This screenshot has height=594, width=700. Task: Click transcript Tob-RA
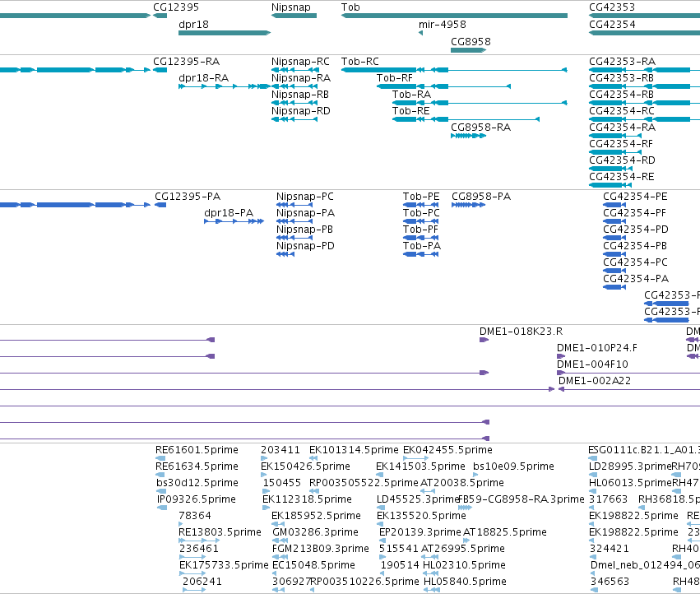pos(480,103)
